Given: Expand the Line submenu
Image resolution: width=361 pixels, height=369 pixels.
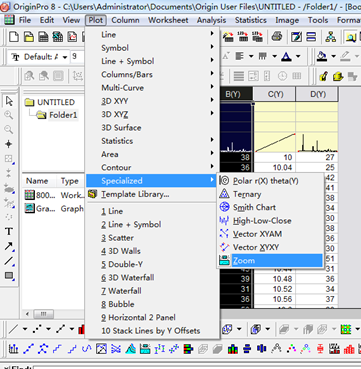Looking at the screenshot, I should (152, 35).
